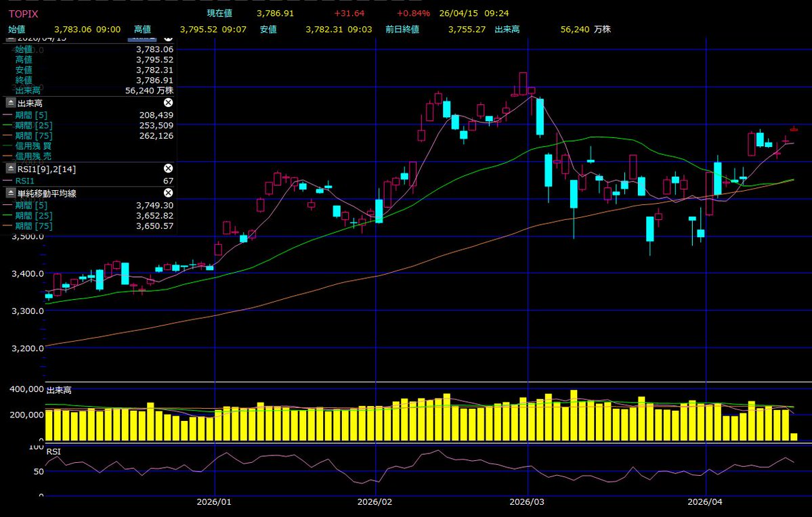Click header open value 3,783.06 09:00

pyautogui.click(x=87, y=30)
